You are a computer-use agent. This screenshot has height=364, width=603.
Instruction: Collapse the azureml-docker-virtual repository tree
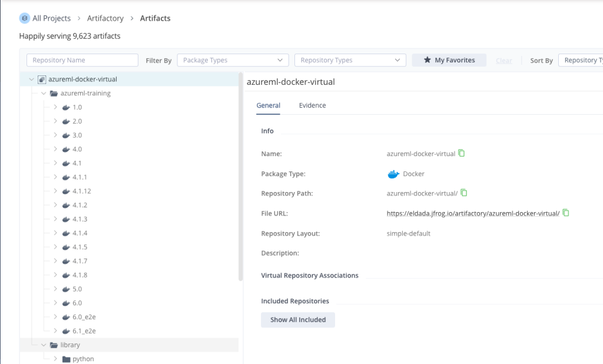31,79
